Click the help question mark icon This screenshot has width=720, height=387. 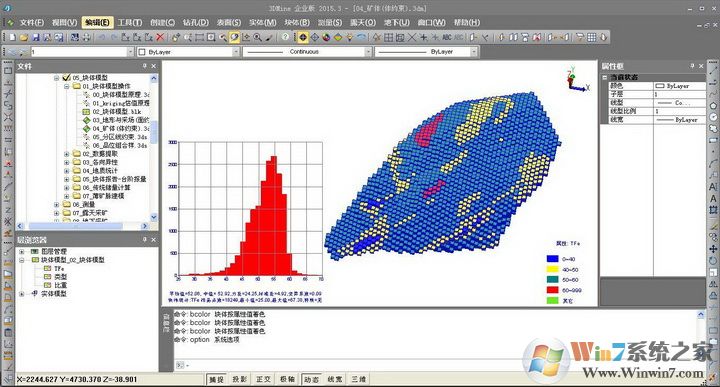[286, 37]
